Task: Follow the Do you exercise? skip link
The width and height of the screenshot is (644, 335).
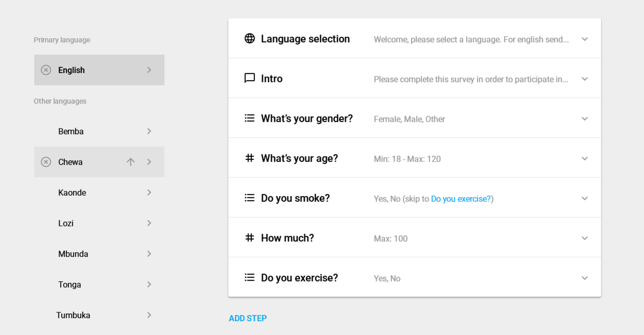Action: [461, 199]
